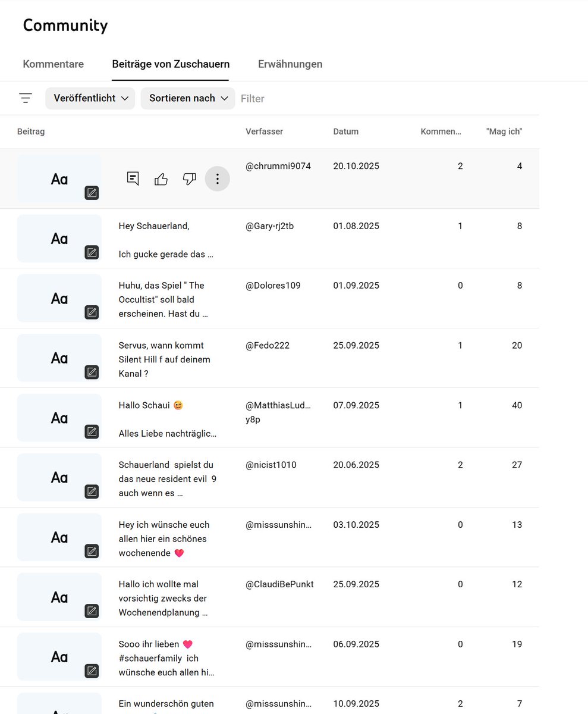Open post text about Silent Hill f
Image resolution: width=588 pixels, height=714 pixels.
[x=165, y=359]
